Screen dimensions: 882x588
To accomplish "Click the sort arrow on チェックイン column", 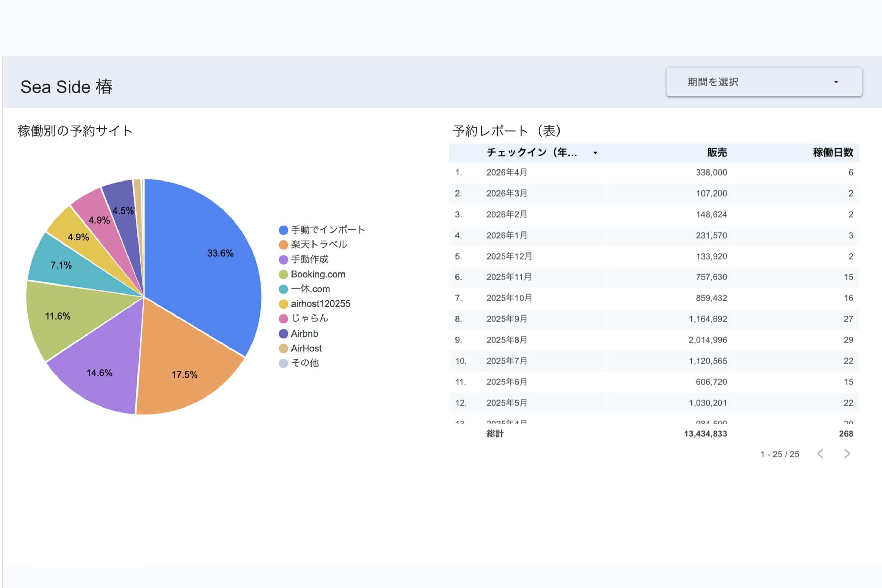I will click(x=595, y=153).
